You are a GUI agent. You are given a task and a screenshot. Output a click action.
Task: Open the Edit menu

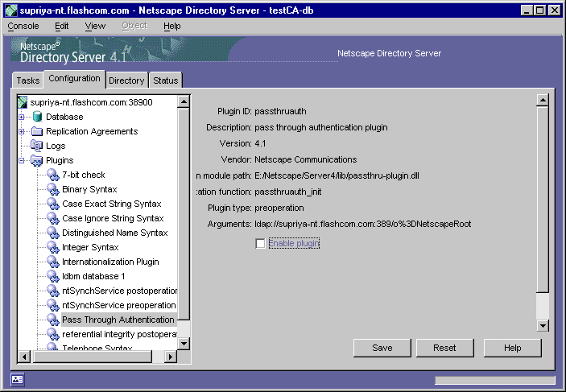pyautogui.click(x=62, y=26)
